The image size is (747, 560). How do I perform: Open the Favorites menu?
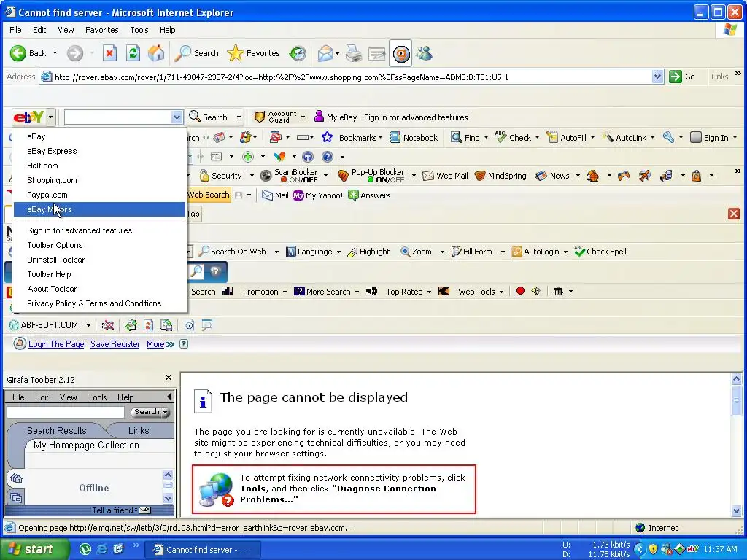click(102, 29)
